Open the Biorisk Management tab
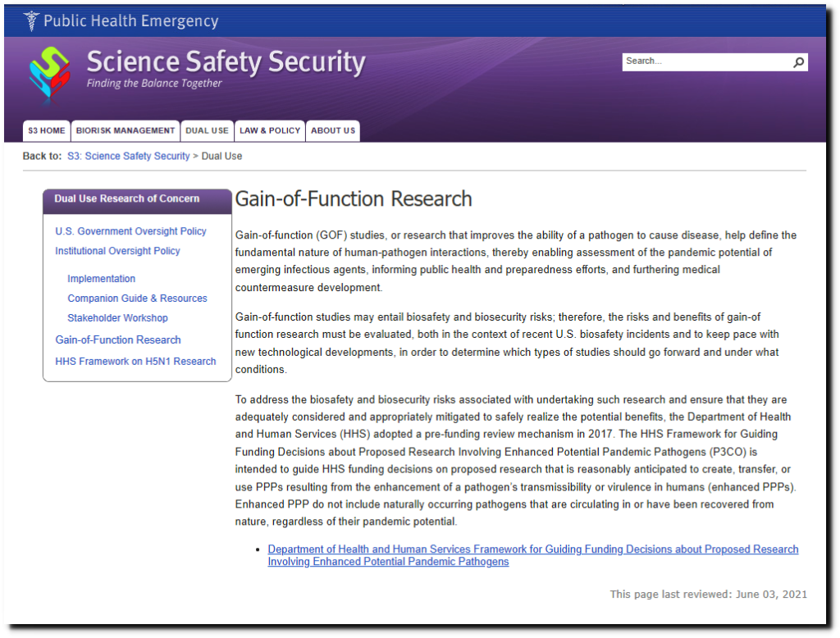The height and width of the screenshot is (638, 840). [126, 130]
